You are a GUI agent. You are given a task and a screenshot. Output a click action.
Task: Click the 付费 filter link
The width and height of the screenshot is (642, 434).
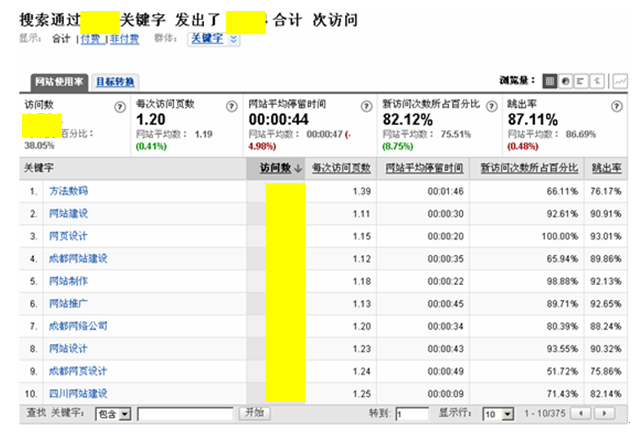point(90,39)
